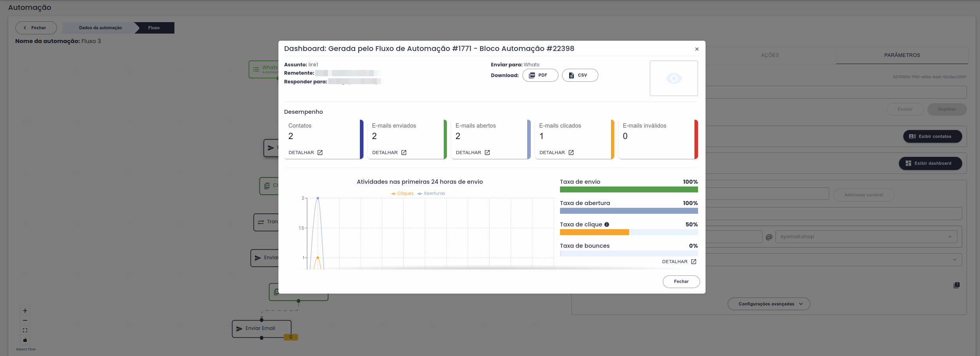Image resolution: width=980 pixels, height=356 pixels.
Task: Click Exibir dashboard button
Action: (930, 163)
